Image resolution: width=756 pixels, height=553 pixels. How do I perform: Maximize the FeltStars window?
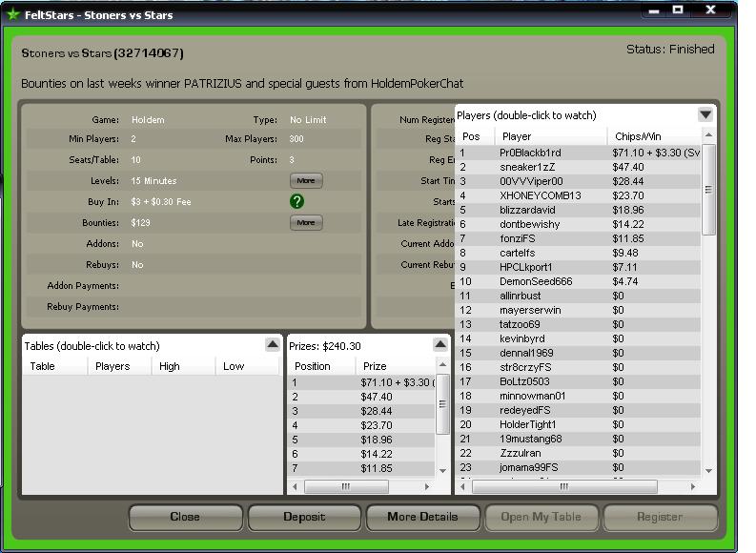678,10
